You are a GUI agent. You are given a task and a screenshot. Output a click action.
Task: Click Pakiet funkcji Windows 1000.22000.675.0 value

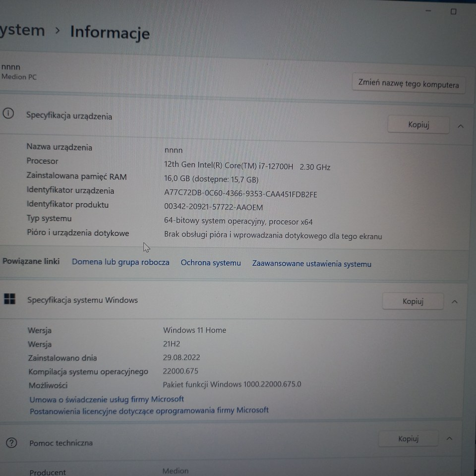click(232, 384)
